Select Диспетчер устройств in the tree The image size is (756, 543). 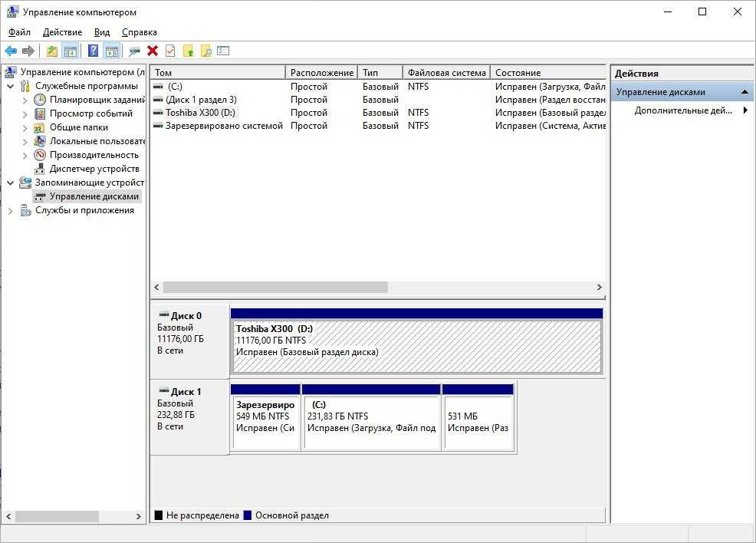[94, 169]
